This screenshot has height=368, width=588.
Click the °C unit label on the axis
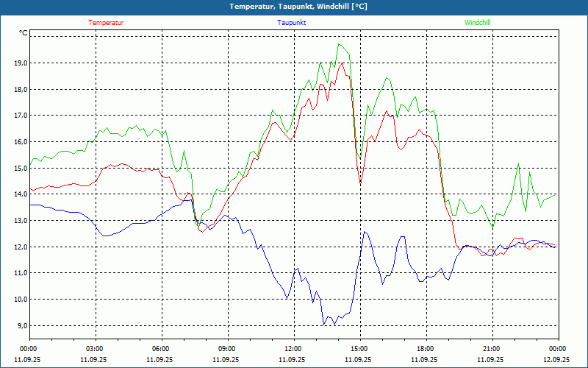point(24,33)
